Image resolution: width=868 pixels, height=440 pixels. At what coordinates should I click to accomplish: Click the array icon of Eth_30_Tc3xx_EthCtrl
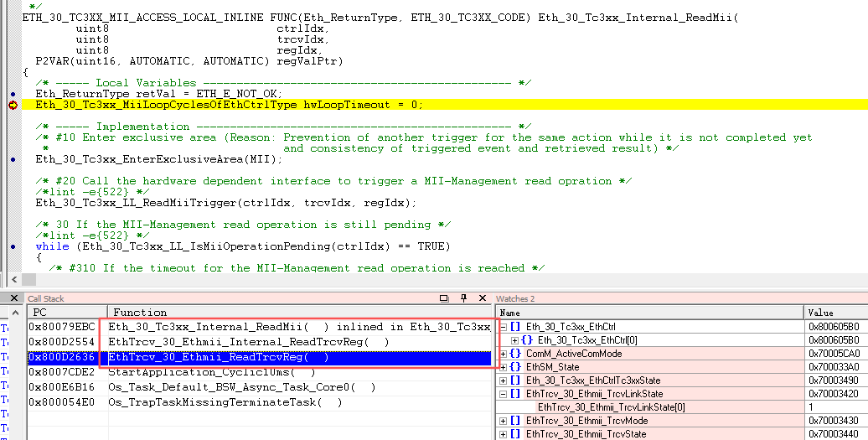515,327
